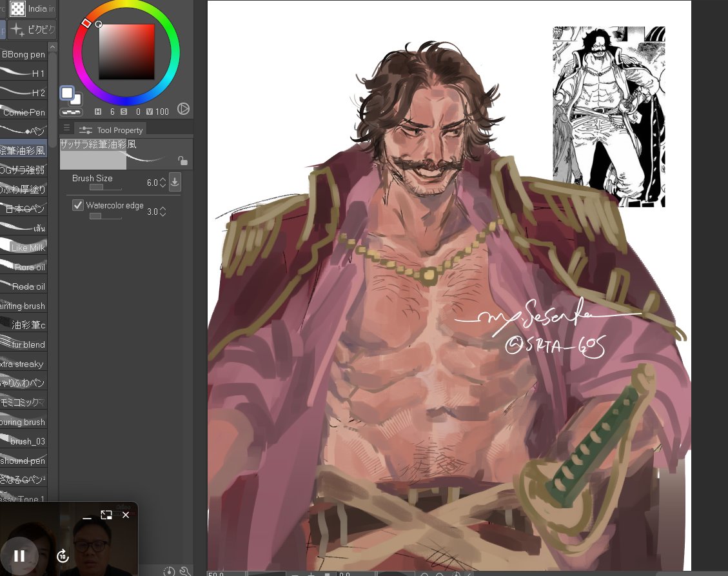728x576 pixels.
Task: Click the back-to-tab icon on floating video
Action: [106, 515]
